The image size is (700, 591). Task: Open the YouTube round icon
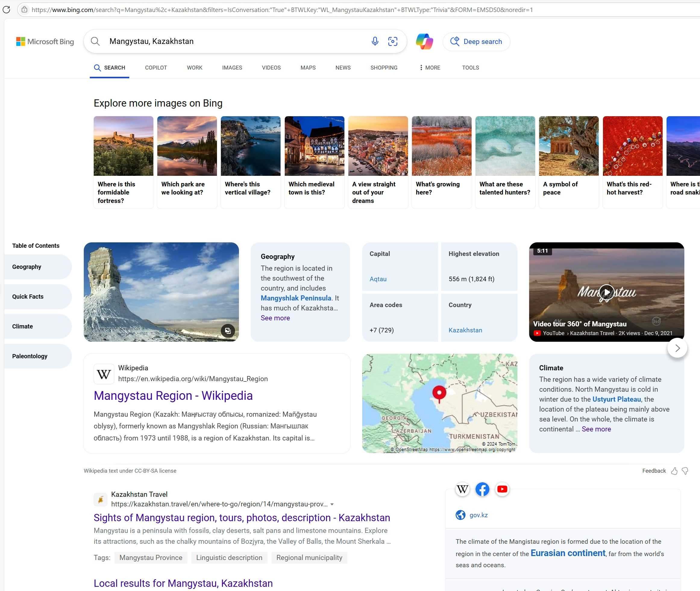tap(502, 489)
